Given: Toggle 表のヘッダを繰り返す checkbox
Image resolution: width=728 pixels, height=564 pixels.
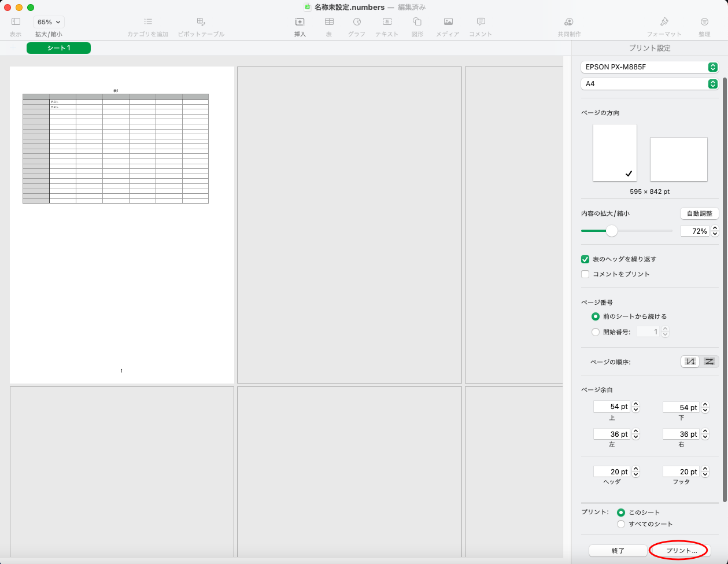Looking at the screenshot, I should (585, 259).
